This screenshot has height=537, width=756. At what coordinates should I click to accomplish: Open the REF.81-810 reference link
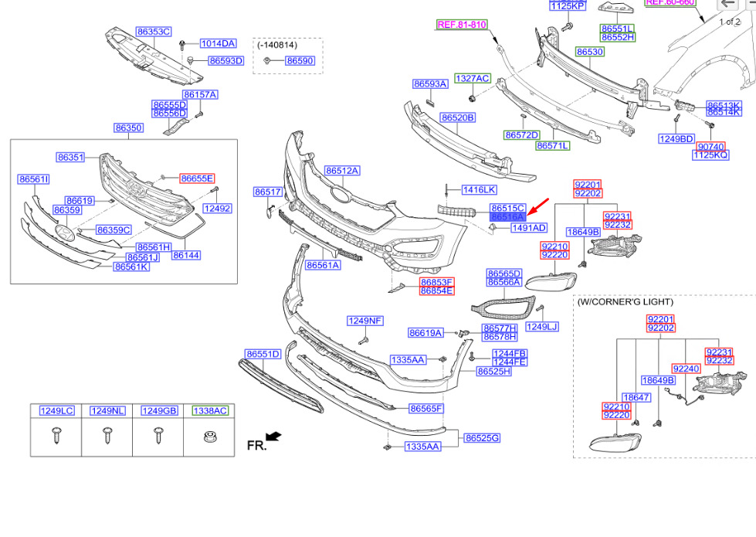tap(461, 25)
